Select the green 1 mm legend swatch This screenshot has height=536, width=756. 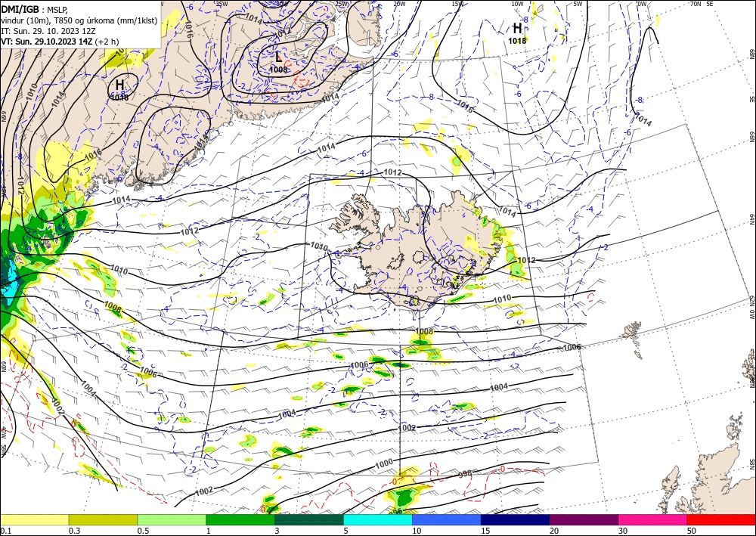tap(240, 519)
